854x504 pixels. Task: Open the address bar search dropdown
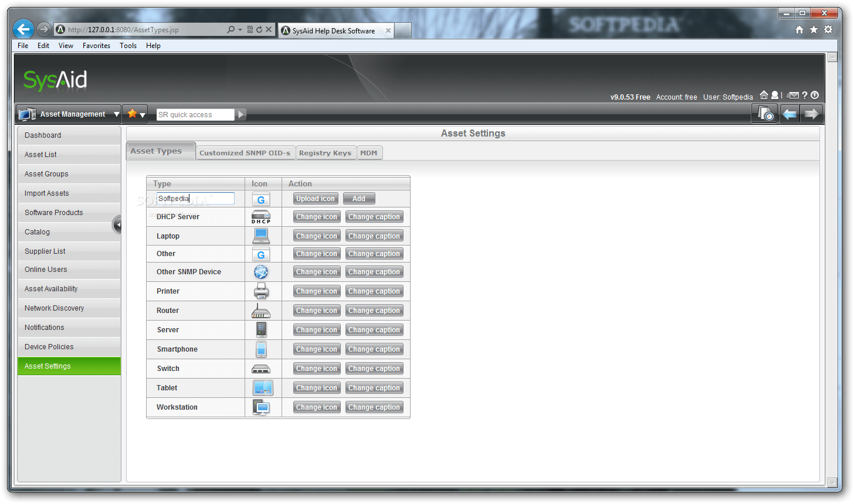240,29
